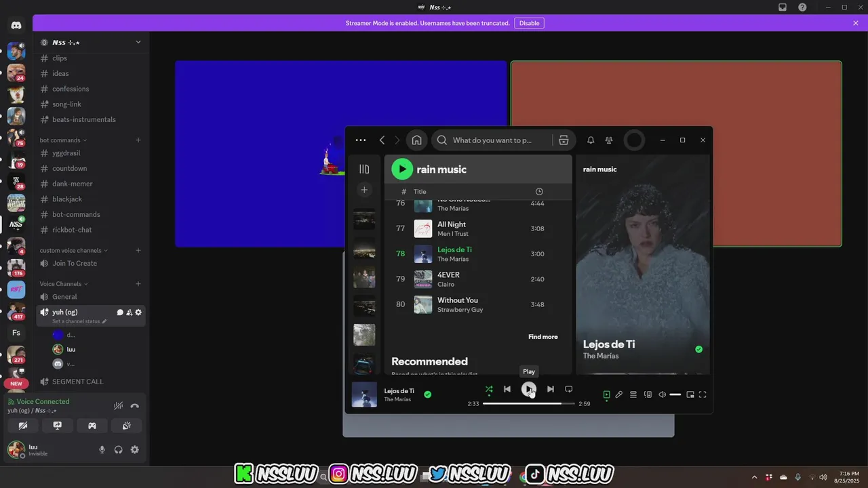
Task: Open connect to a device in Spotify
Action: 648,394
